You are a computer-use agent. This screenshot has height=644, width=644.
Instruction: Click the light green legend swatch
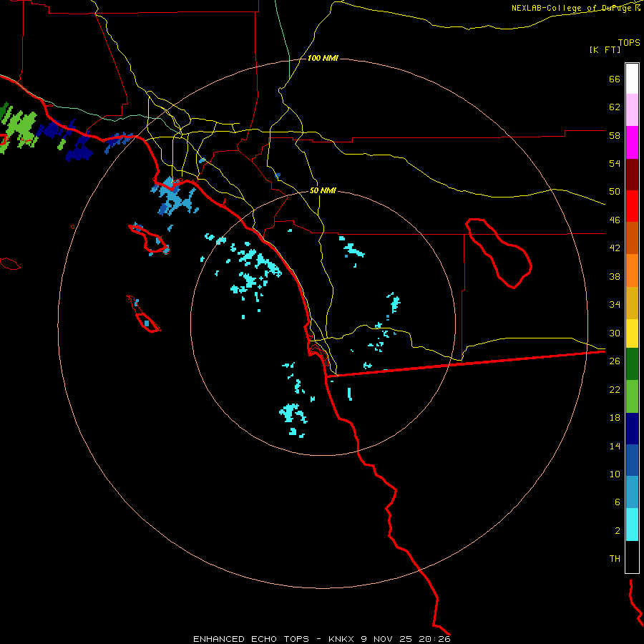coord(632,396)
